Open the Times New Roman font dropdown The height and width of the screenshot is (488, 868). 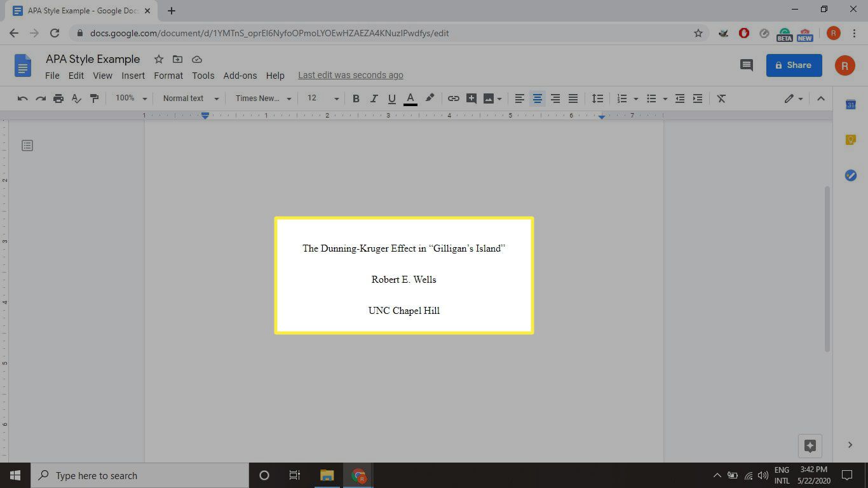pos(263,98)
